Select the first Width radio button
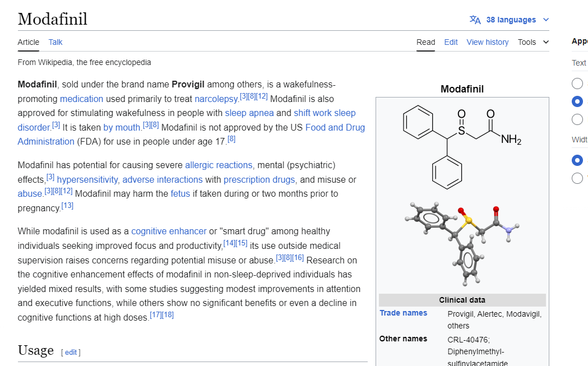588x366 pixels. (x=577, y=160)
